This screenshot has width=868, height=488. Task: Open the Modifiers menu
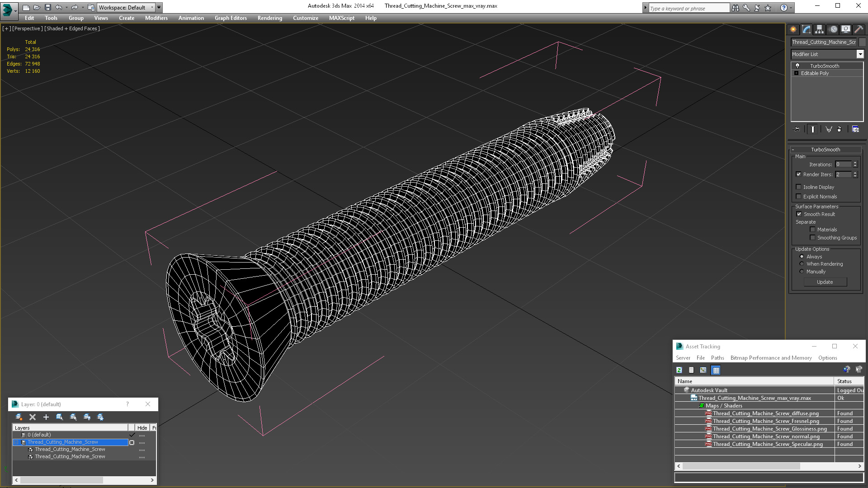tap(156, 18)
